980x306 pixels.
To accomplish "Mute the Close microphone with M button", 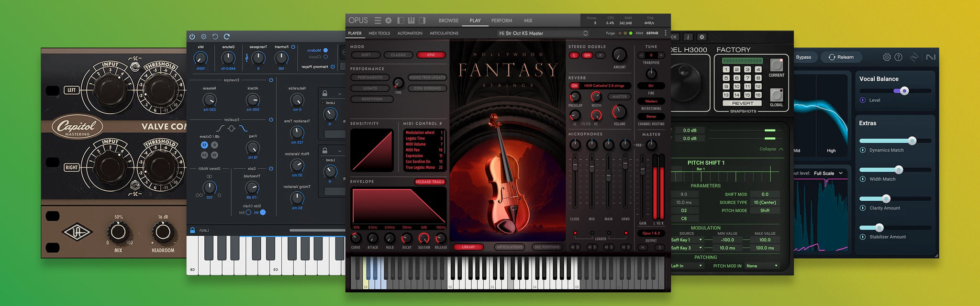I will [572, 247].
